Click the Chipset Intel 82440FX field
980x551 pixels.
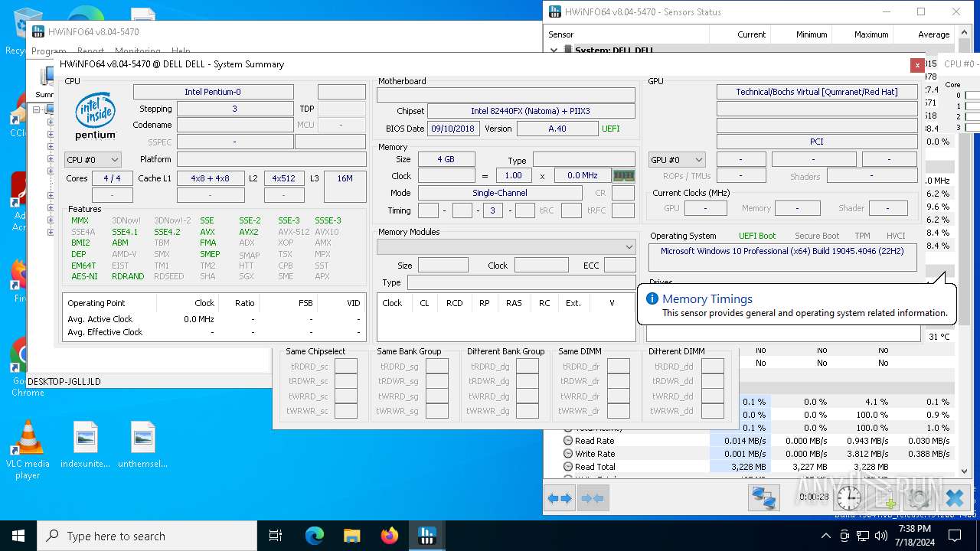pos(531,111)
